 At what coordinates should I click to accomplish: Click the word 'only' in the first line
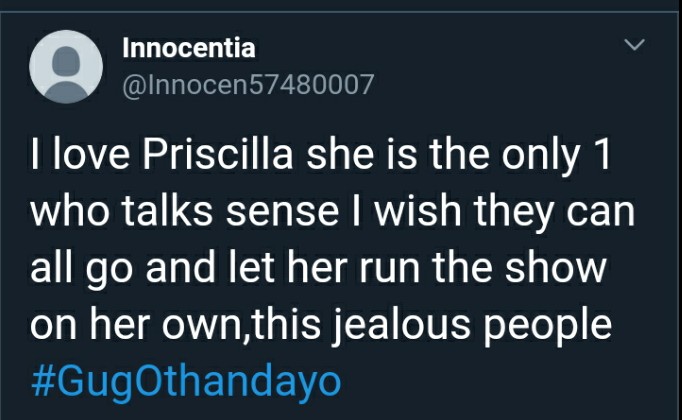(541, 157)
